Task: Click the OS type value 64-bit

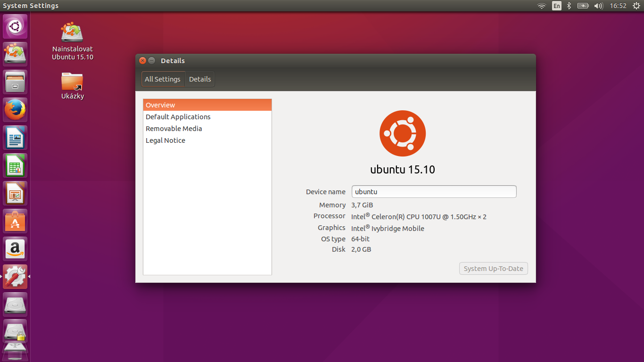Action: pos(361,239)
